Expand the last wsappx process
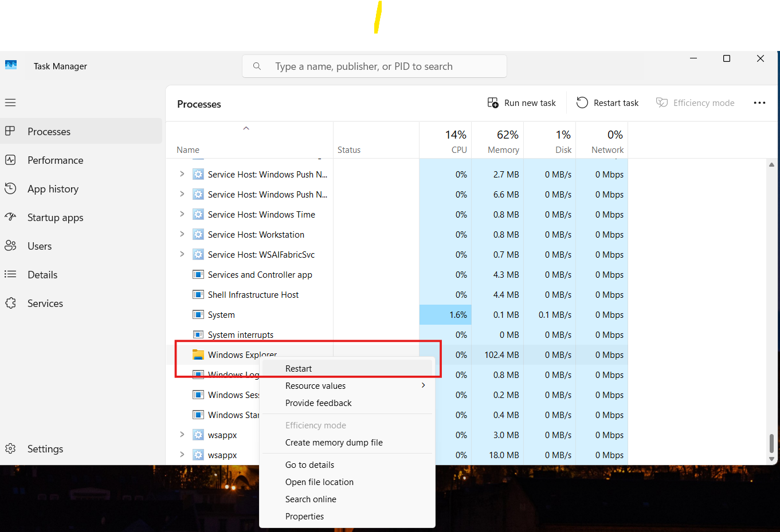780x532 pixels. point(182,455)
